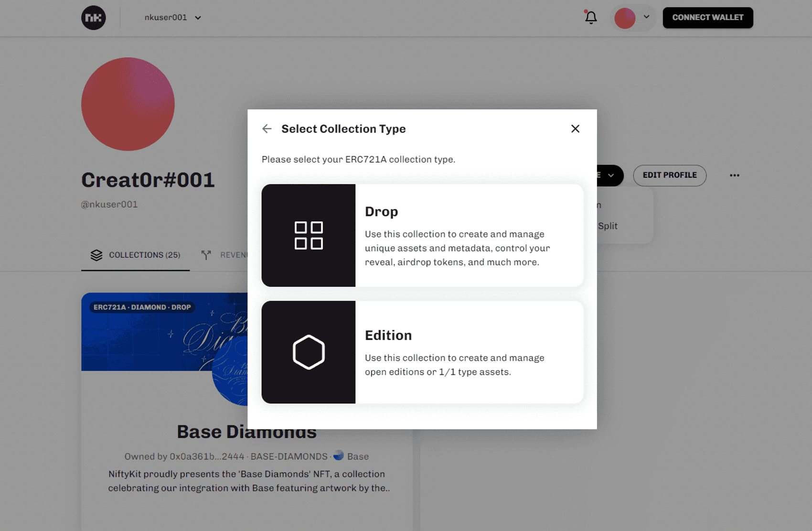Click the back arrow in dialog

(267, 129)
